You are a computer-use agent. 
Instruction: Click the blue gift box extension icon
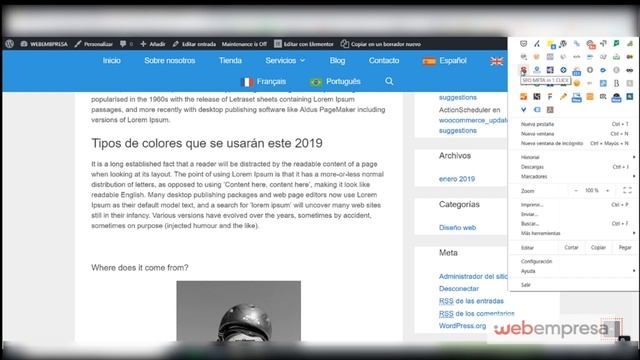pyautogui.click(x=576, y=71)
